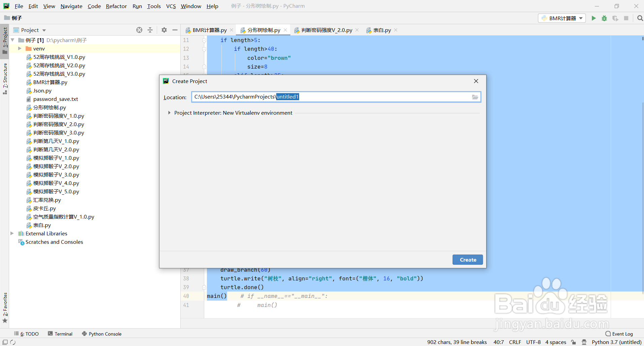The width and height of the screenshot is (644, 346).
Task: Open the Terminal tool window
Action: point(60,334)
